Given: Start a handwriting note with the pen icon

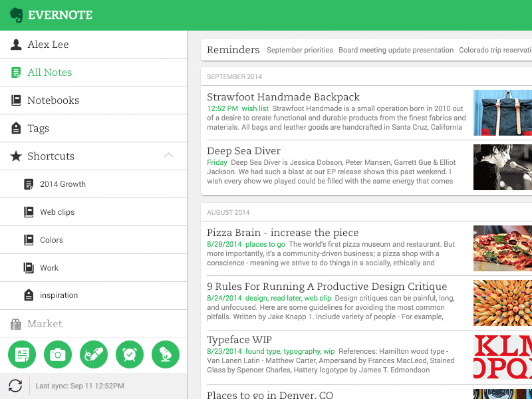Looking at the screenshot, I should tap(93, 354).
